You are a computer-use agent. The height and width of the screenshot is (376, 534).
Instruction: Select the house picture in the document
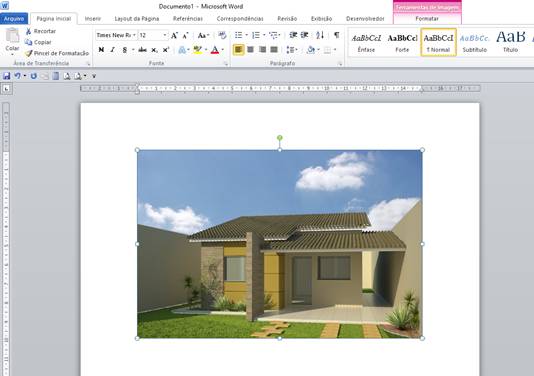(280, 244)
